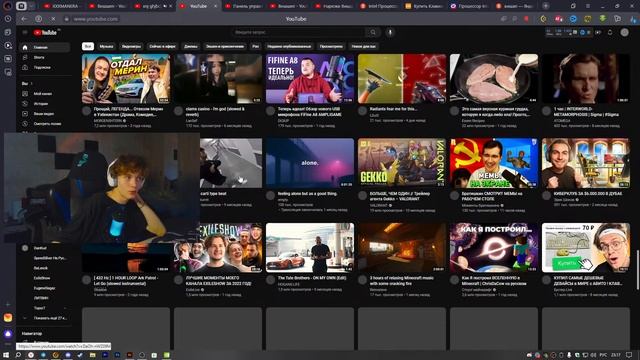
Task: Open 'The Tate Brothers - ON MY OWN' title
Action: pos(312,278)
